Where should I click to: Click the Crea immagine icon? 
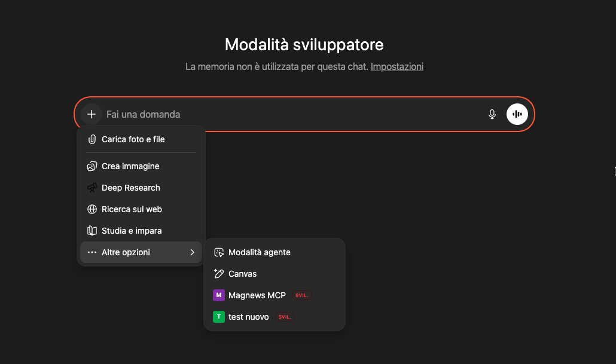tap(92, 166)
